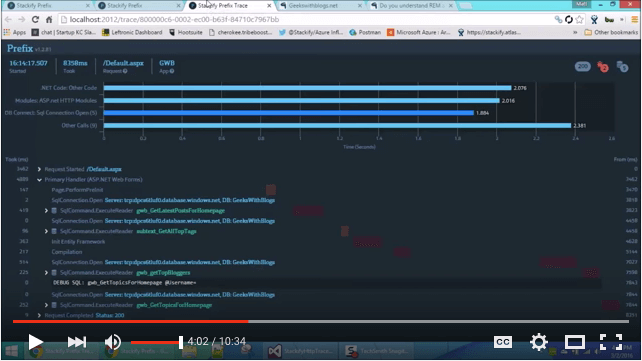Skip to next video

pyautogui.click(x=77, y=342)
